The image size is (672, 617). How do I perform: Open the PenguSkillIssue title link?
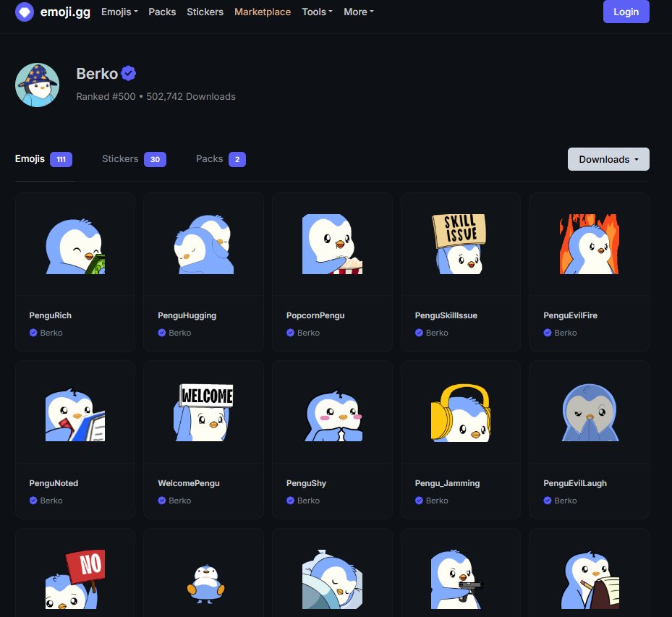(446, 315)
